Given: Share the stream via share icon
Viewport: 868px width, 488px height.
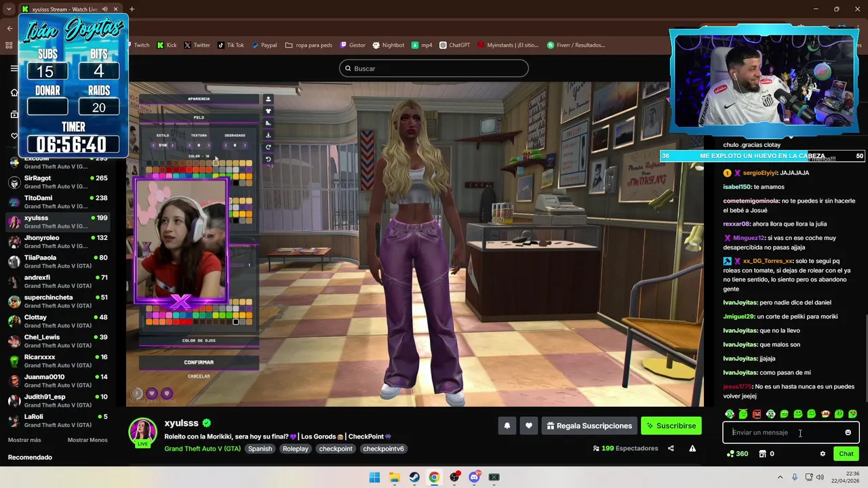Looking at the screenshot, I should point(671,448).
